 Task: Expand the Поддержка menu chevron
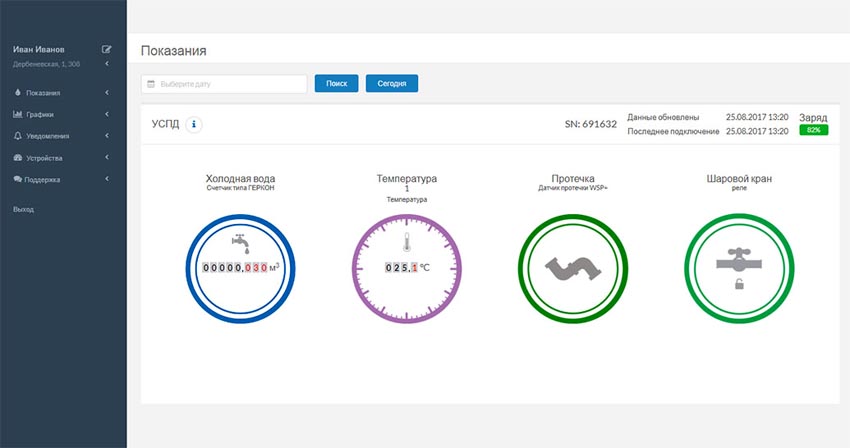[107, 178]
